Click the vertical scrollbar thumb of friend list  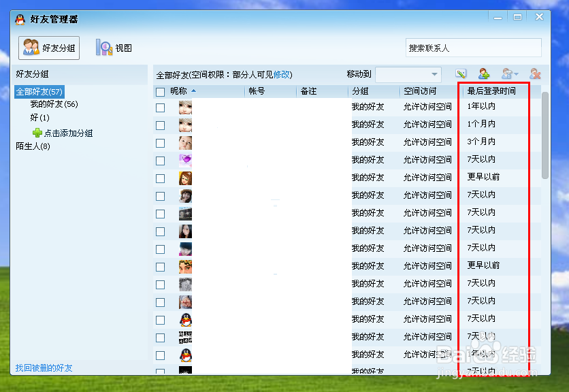544,135
